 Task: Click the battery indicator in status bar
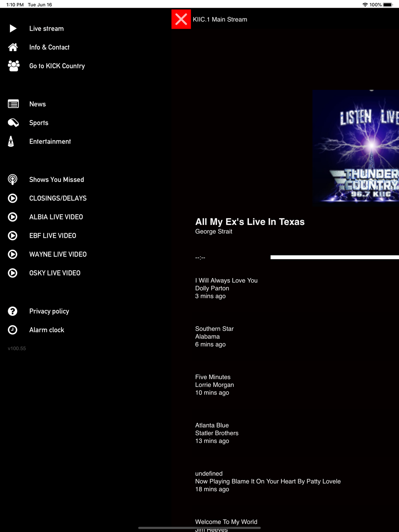pos(388,5)
